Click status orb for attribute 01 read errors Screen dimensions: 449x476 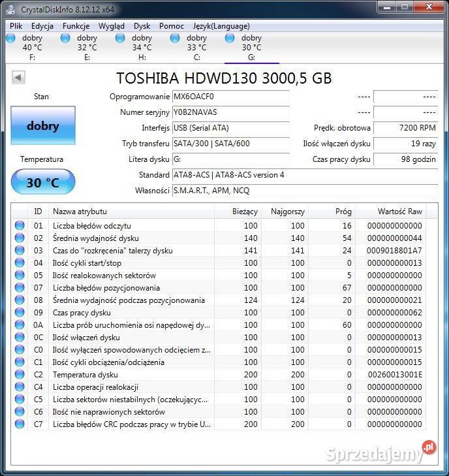pyautogui.click(x=20, y=226)
